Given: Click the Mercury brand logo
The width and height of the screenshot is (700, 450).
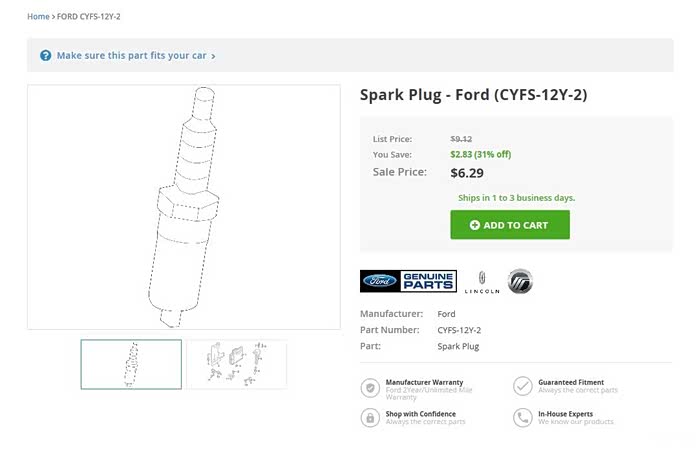Looking at the screenshot, I should click(x=520, y=281).
